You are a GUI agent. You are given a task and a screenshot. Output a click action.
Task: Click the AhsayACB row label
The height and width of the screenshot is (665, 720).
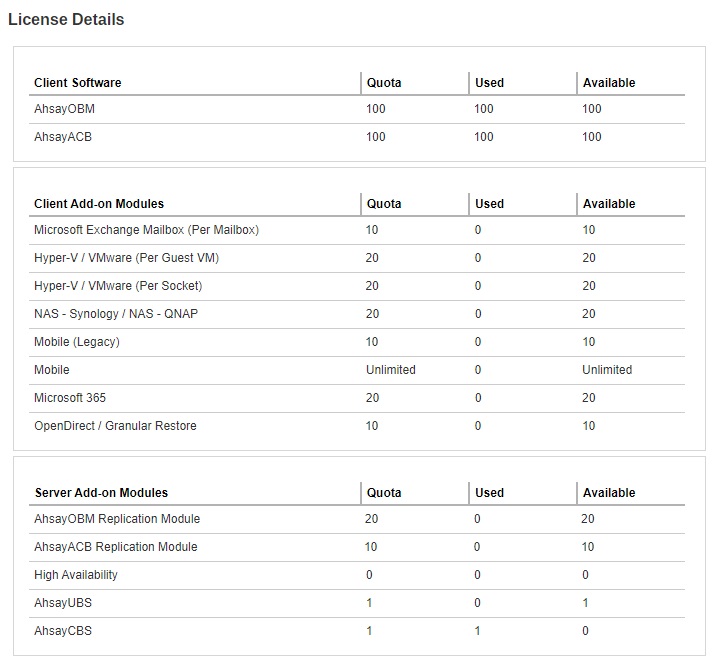coord(62,137)
